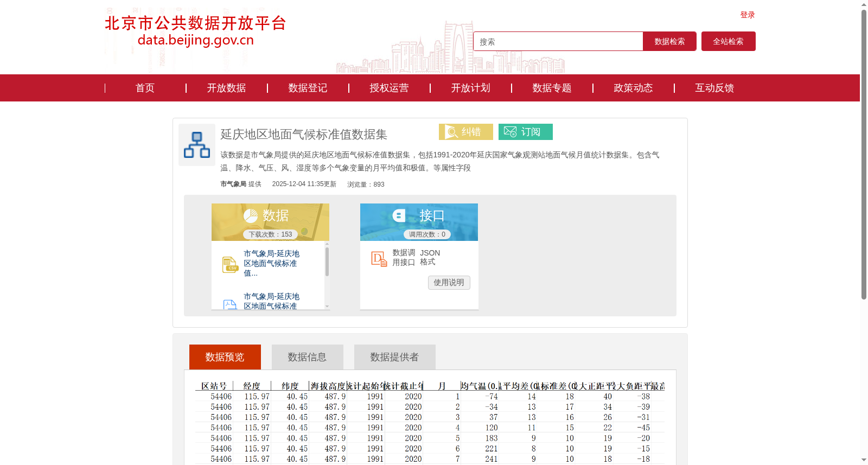Click the 调用次数：0 badge
The width and height of the screenshot is (868, 465).
[x=427, y=234]
